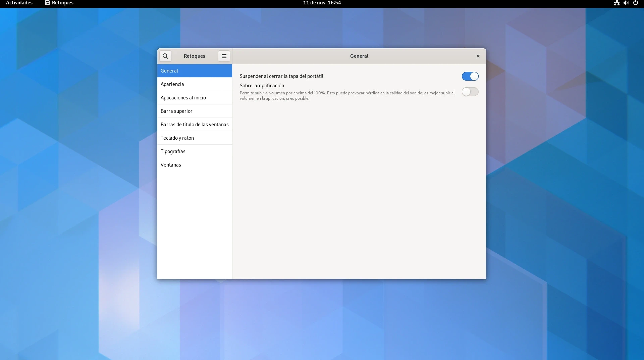Select Barras de título de las ventanas
644x360 pixels.
(x=195, y=125)
